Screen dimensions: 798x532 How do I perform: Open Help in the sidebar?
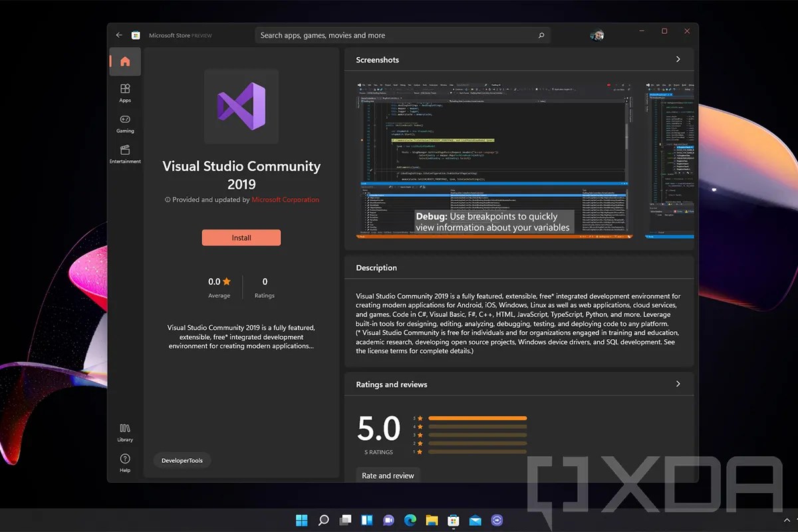pos(125,464)
